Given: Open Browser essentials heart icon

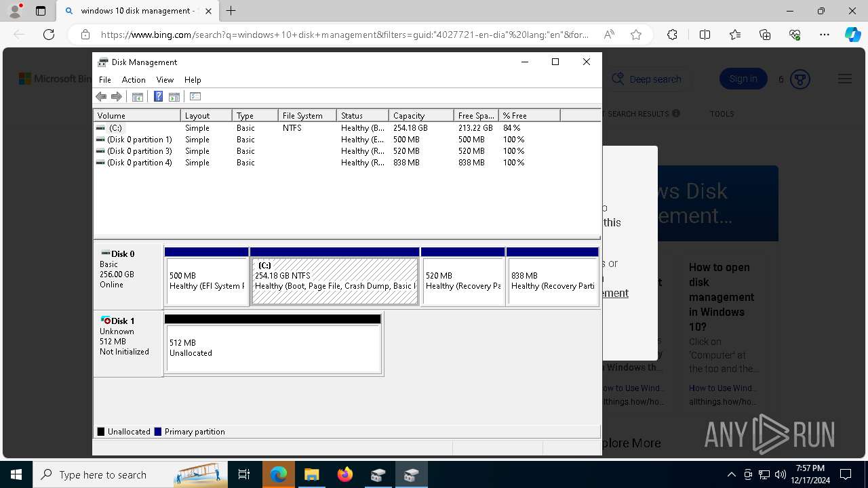Looking at the screenshot, I should (x=795, y=35).
